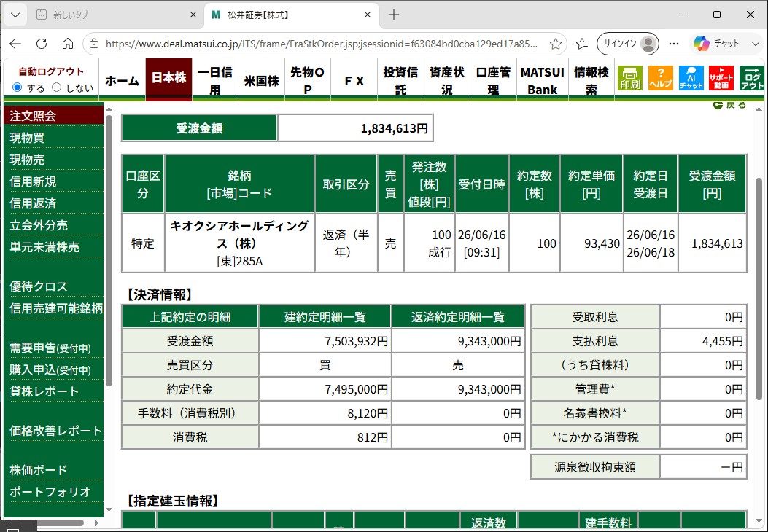Open the orange ヘルプ help icon
This screenshot has width=768, height=532.
[x=660, y=78]
